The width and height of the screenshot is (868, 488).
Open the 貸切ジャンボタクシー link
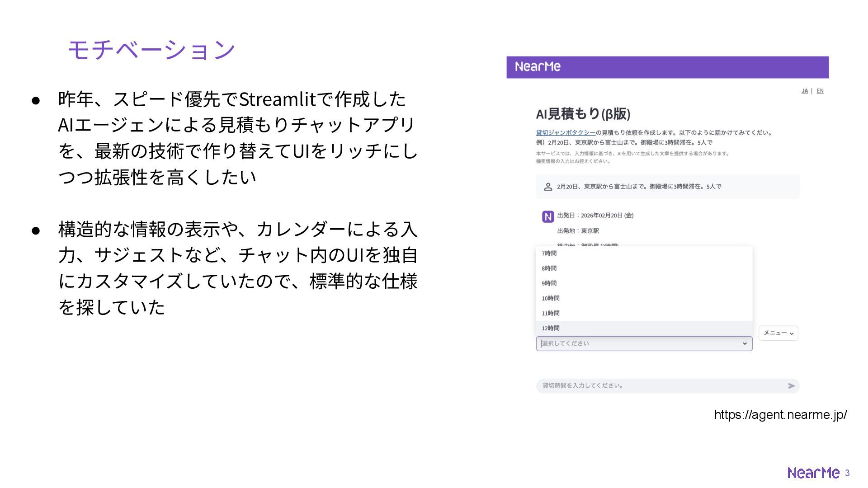coord(565,132)
